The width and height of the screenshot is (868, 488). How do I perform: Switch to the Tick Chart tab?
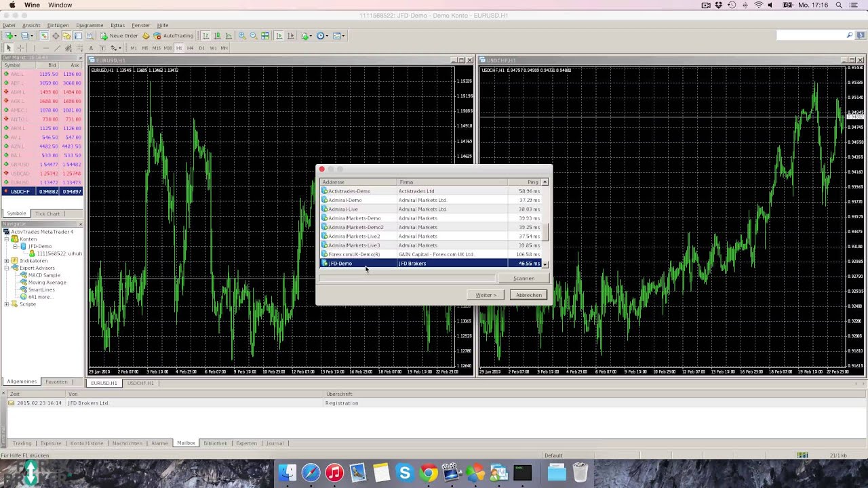tap(47, 213)
